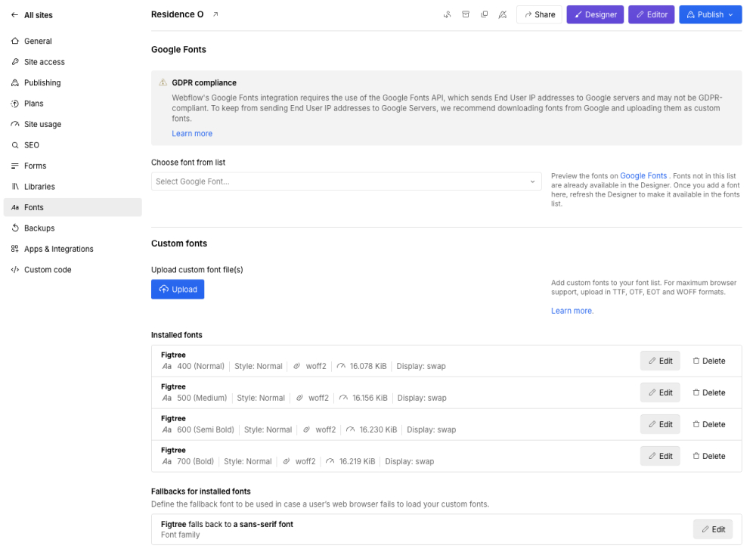Click the blue Publish button
Image resolution: width=756 pixels, height=555 pixels.
710,14
